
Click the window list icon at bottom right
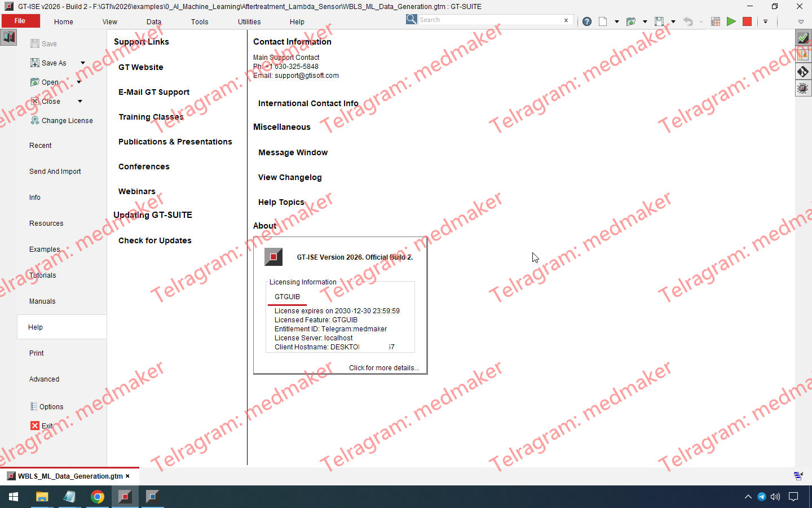tap(798, 476)
